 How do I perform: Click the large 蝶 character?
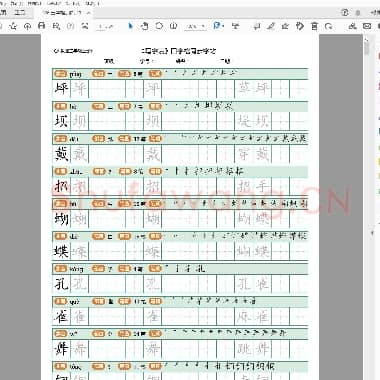coord(61,251)
